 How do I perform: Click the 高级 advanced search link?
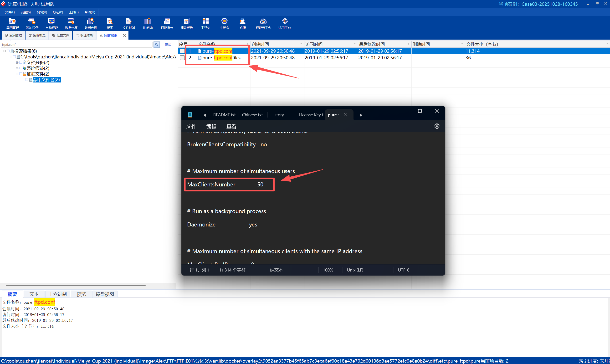[168, 44]
